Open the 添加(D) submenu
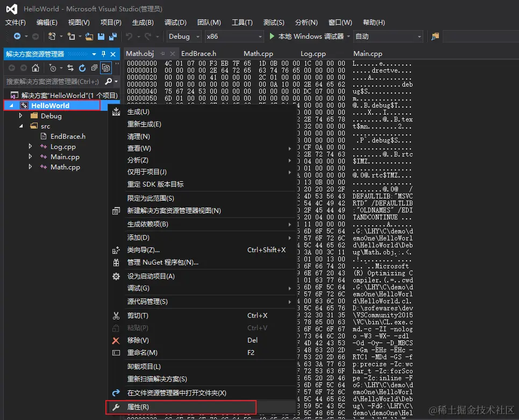Screen dimensions: 519x420 (x=202, y=238)
